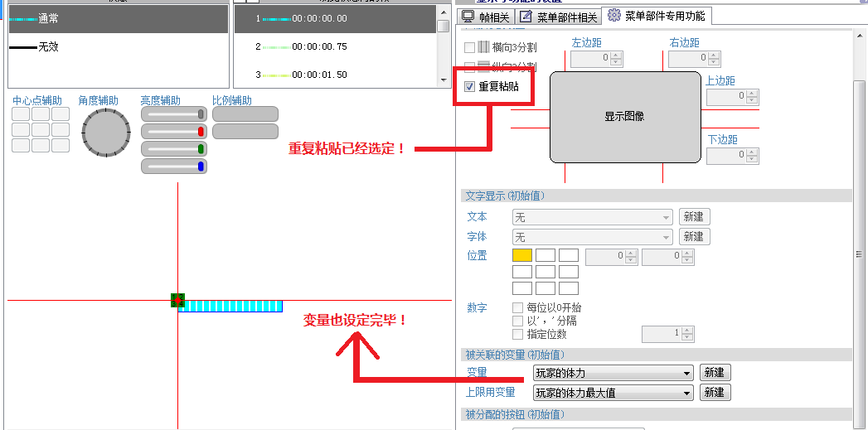
Task: Click the timeline list scrollbar down arrow
Action: point(443,80)
